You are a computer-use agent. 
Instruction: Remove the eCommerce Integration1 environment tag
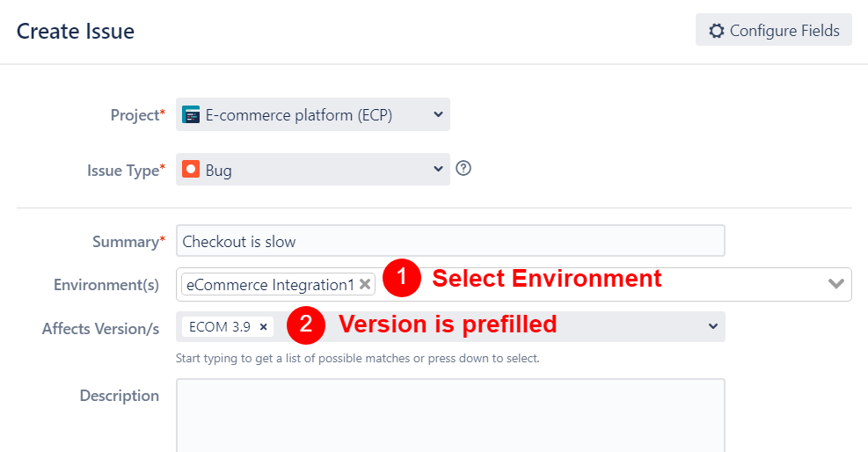[x=365, y=284]
